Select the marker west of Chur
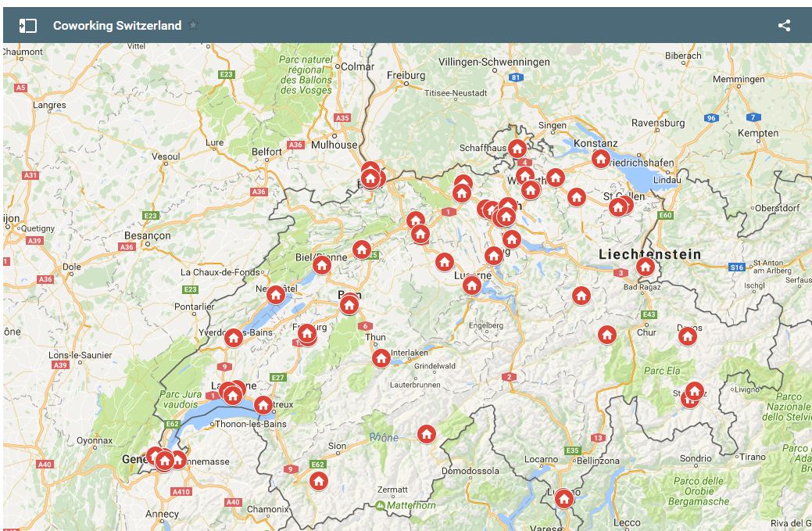Screen dimensions: 812x531 (x=607, y=335)
